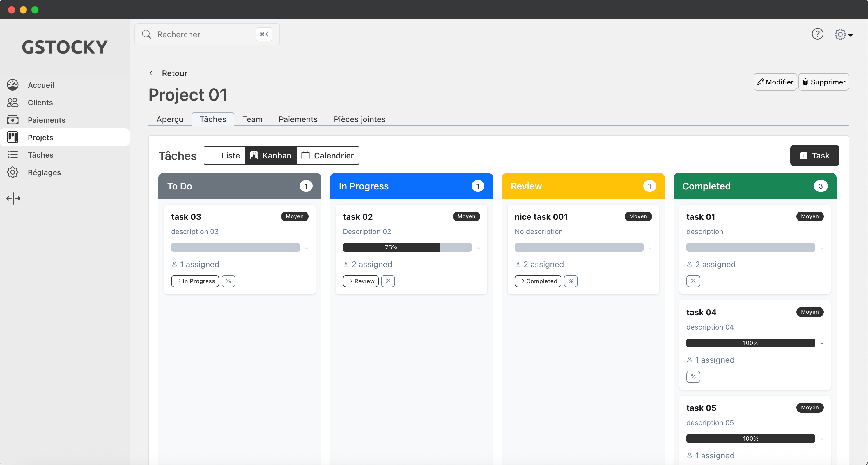Click the Projets kanban sidebar icon
This screenshot has height=465, width=868.
click(x=13, y=137)
